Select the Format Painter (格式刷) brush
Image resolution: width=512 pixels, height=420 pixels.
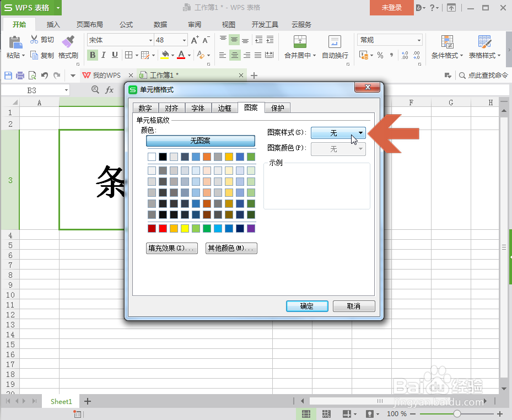point(68,42)
